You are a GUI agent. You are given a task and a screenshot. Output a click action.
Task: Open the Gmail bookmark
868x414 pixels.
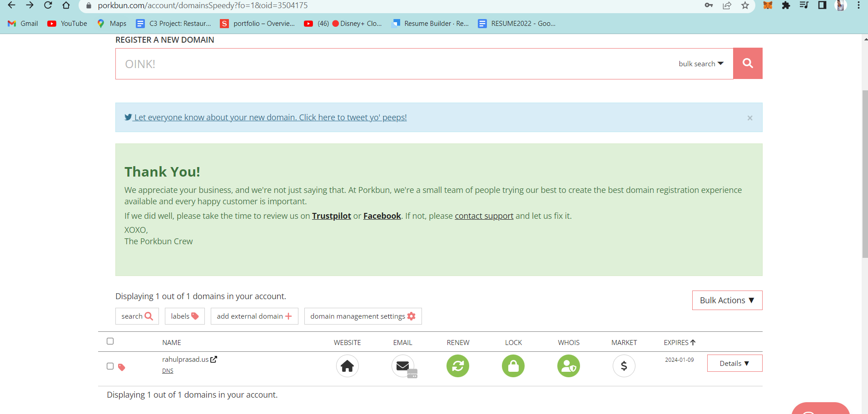click(x=23, y=24)
